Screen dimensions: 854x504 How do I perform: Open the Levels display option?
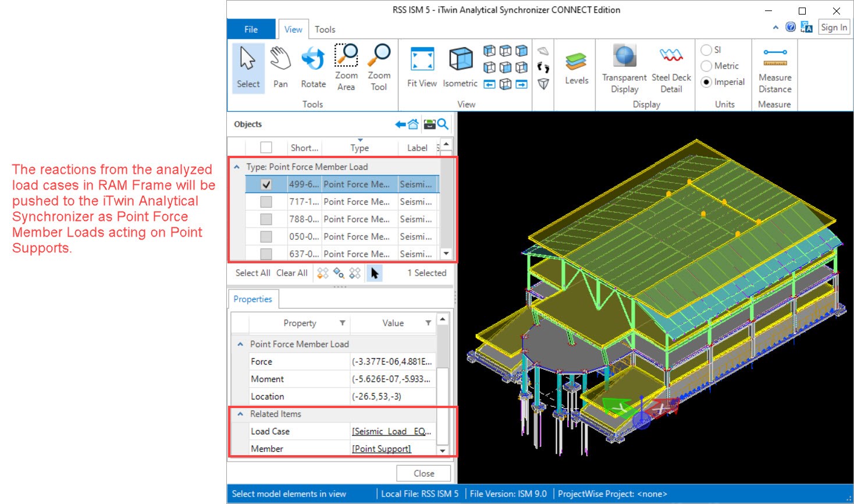[x=576, y=68]
